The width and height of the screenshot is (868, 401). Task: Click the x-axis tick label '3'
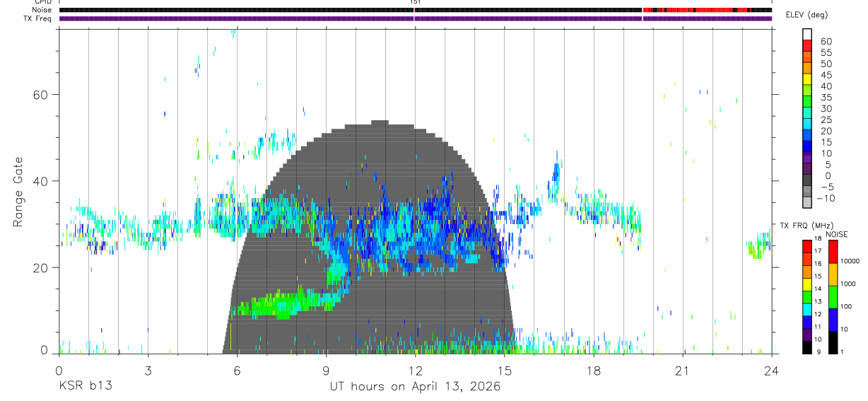[x=148, y=370]
